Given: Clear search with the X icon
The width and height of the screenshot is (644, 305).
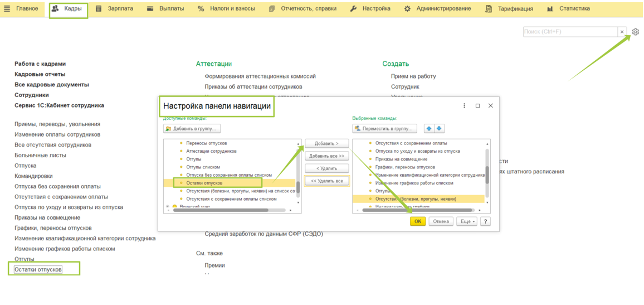Looking at the screenshot, I should [622, 32].
